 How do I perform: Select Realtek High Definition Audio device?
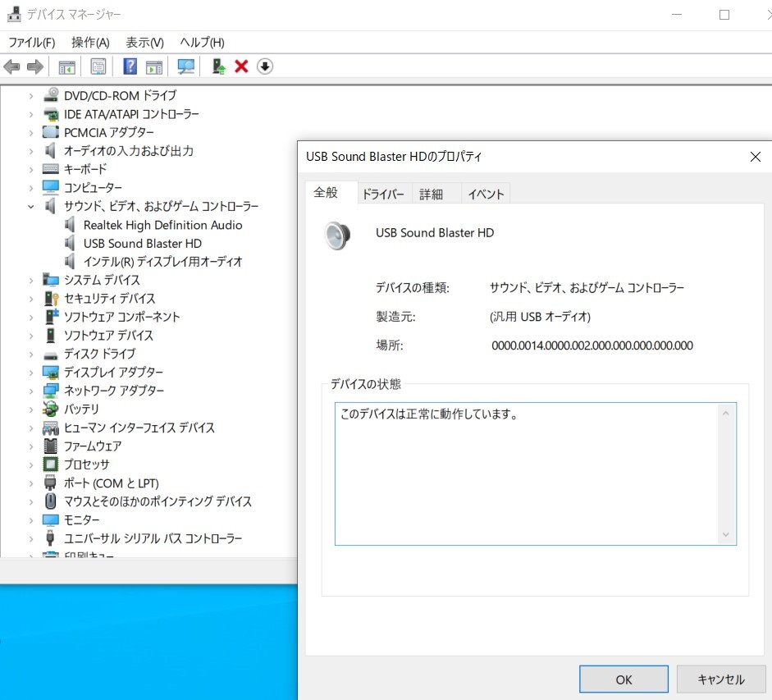click(x=162, y=225)
